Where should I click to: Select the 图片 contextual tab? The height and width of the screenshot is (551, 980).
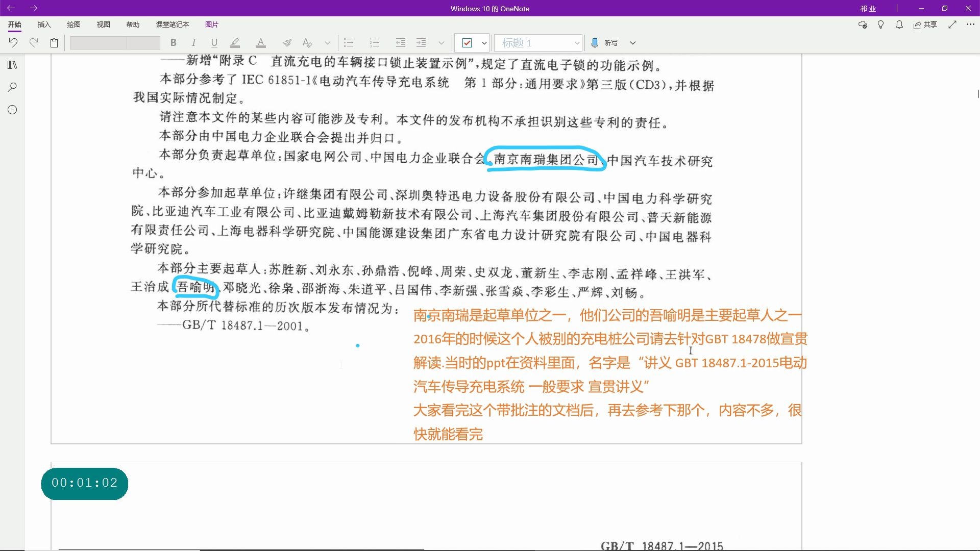[212, 24]
